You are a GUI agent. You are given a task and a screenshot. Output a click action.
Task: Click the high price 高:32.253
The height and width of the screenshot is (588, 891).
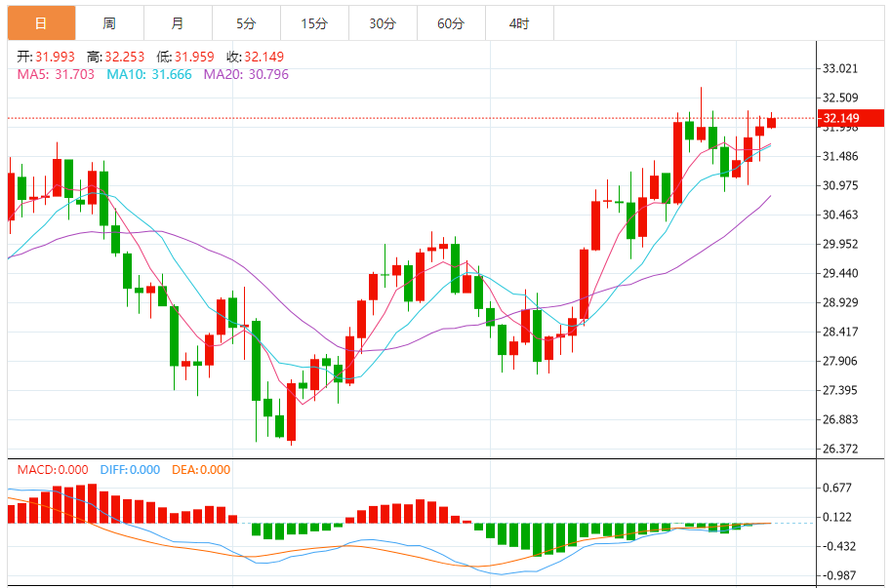pyautogui.click(x=116, y=57)
